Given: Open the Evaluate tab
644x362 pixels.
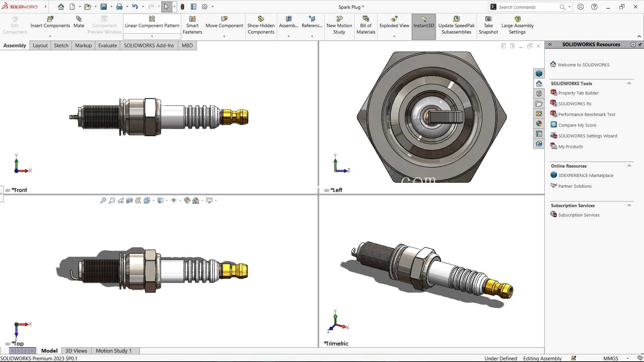Looking at the screenshot, I should point(108,46).
